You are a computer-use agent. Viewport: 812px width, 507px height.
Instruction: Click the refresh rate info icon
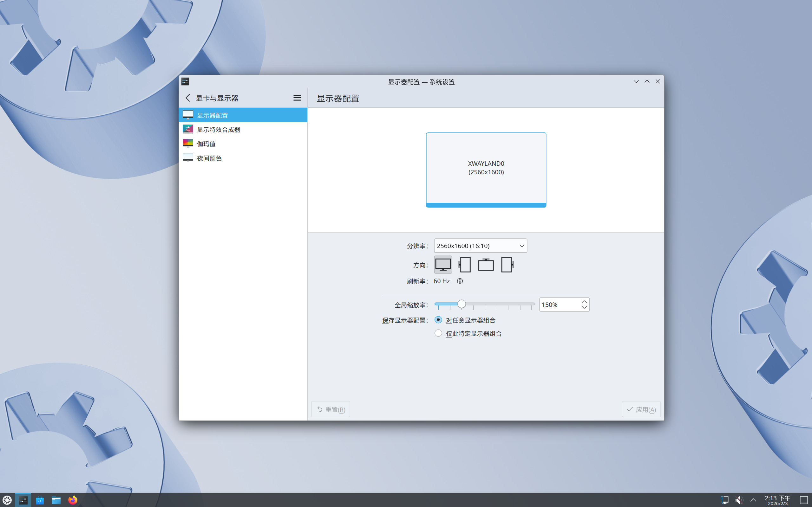459,281
